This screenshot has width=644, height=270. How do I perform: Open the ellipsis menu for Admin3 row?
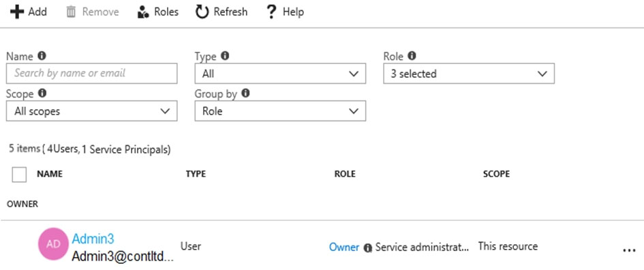pos(629,250)
